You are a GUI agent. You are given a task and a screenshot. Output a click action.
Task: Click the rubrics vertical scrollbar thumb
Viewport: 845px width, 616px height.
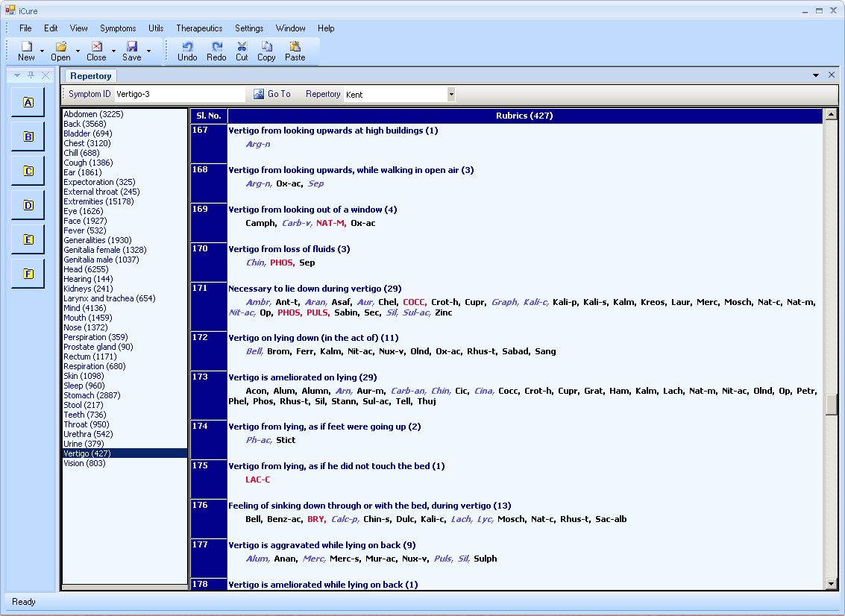pyautogui.click(x=831, y=405)
